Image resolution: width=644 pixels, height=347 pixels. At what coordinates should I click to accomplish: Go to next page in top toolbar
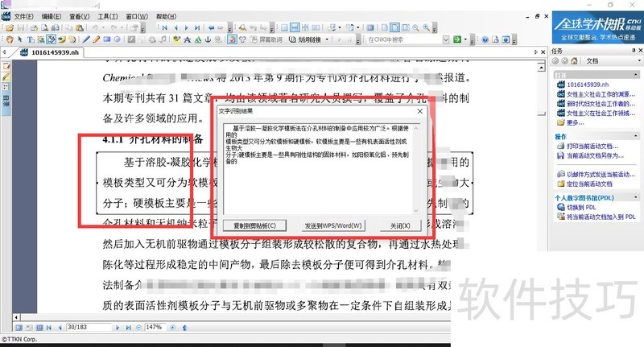(187, 28)
